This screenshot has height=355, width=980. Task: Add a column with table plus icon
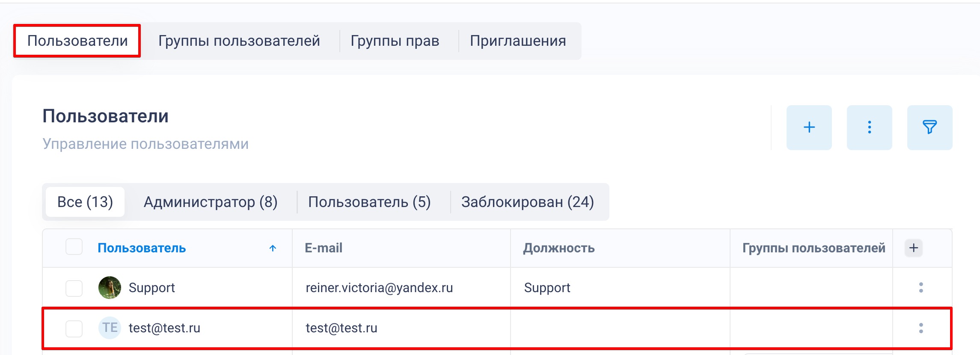coord(914,248)
